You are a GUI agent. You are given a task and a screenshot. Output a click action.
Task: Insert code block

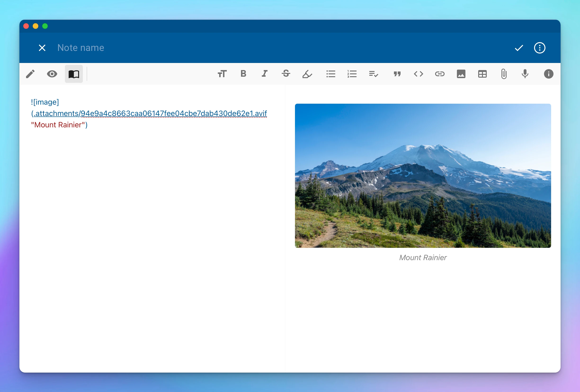[x=419, y=74]
